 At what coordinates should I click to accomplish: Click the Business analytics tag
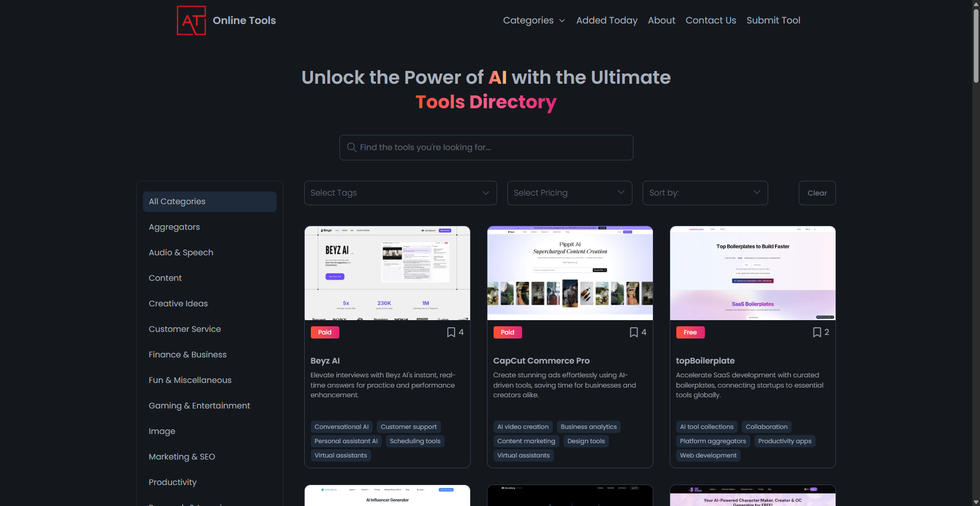(x=589, y=427)
